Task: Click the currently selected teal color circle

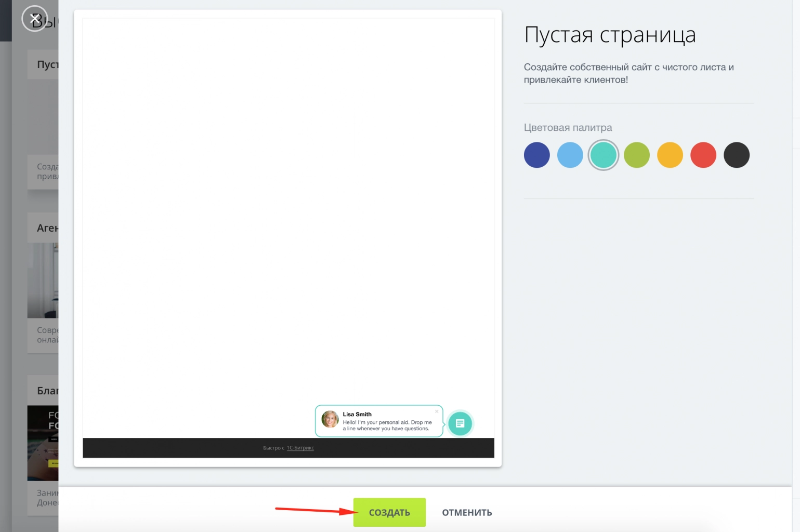Action: point(603,155)
